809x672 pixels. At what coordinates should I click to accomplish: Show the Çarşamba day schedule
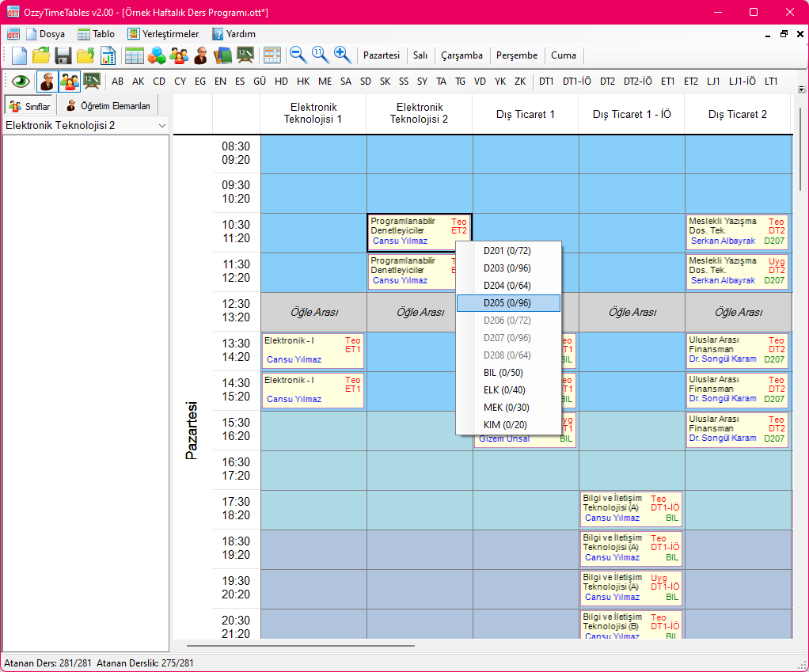pyautogui.click(x=461, y=55)
